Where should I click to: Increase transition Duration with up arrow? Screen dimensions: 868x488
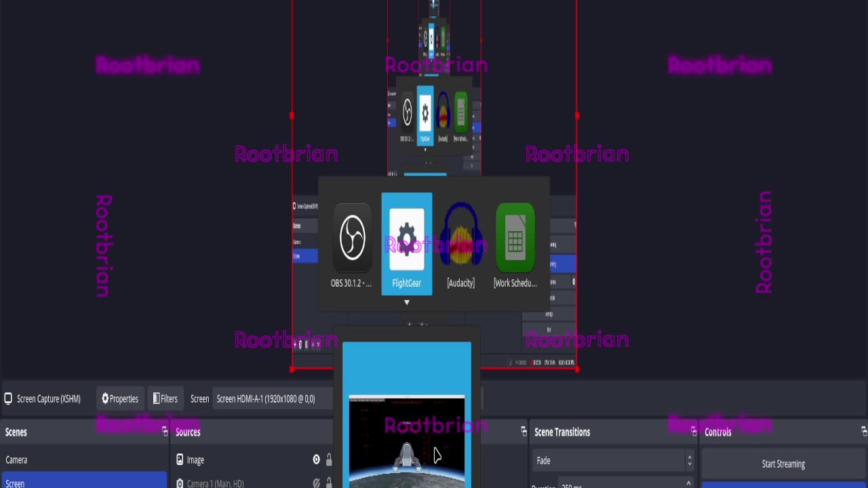[688, 483]
